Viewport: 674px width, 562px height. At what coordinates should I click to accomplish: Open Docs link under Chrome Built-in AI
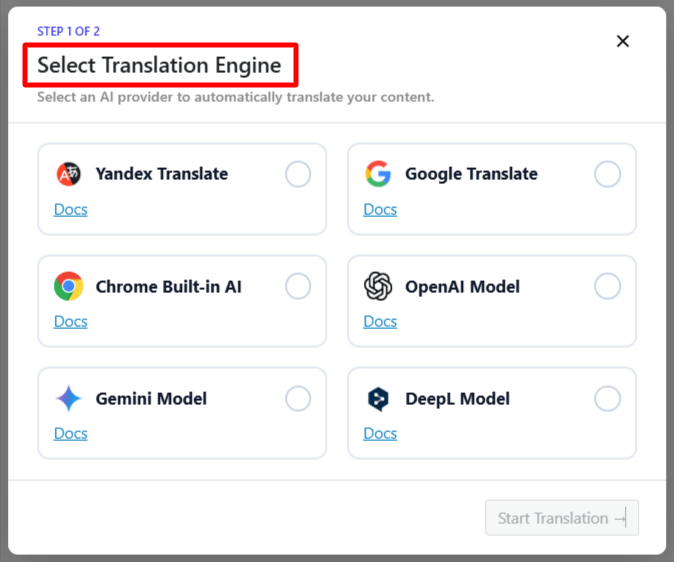point(71,321)
